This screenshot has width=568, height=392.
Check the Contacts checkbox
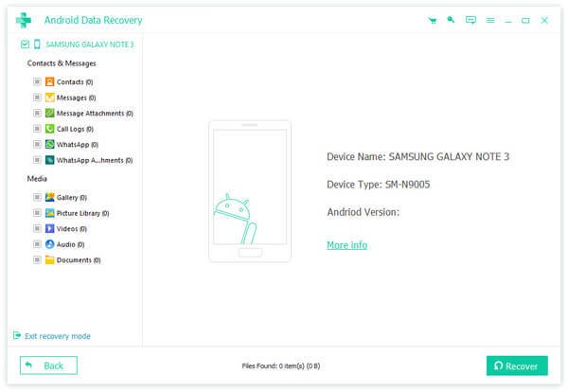click(x=37, y=81)
